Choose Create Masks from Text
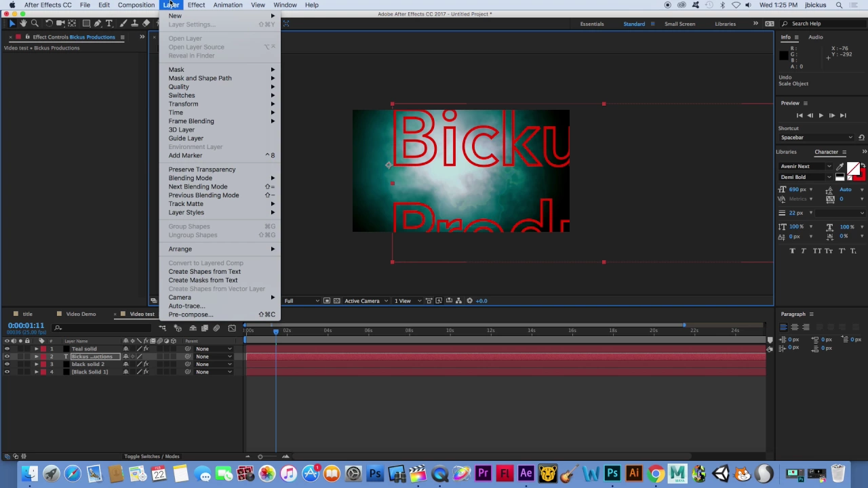This screenshot has height=488, width=868. 203,281
